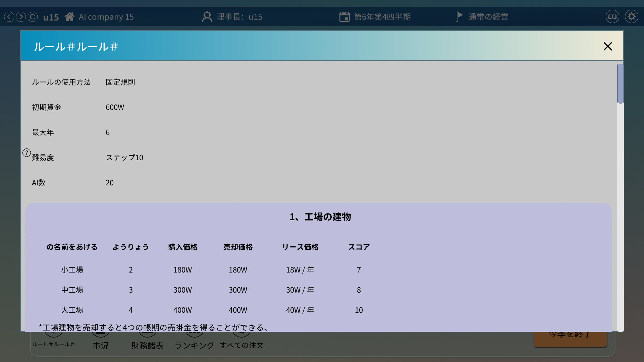The image size is (644, 362).
Task: Open the 財務諸表 financial statements menu
Action: 147,345
